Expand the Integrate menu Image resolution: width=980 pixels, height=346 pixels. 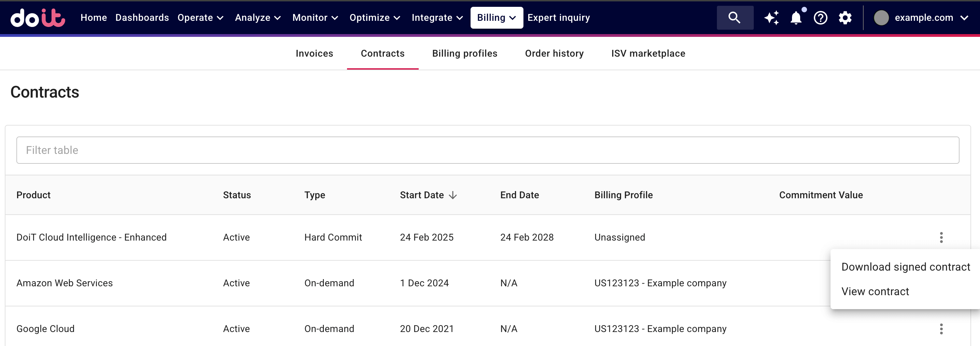point(437,17)
